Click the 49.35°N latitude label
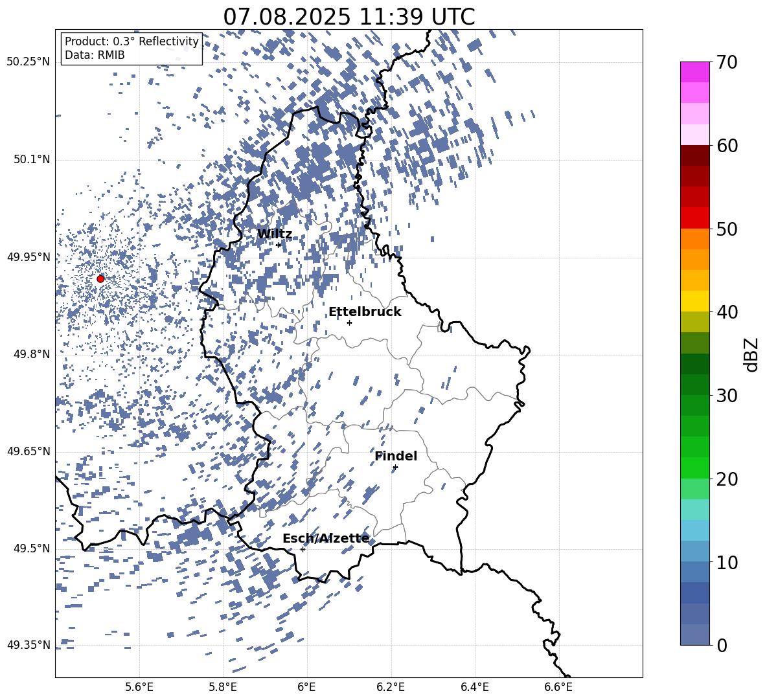767x700 pixels. [x=29, y=645]
